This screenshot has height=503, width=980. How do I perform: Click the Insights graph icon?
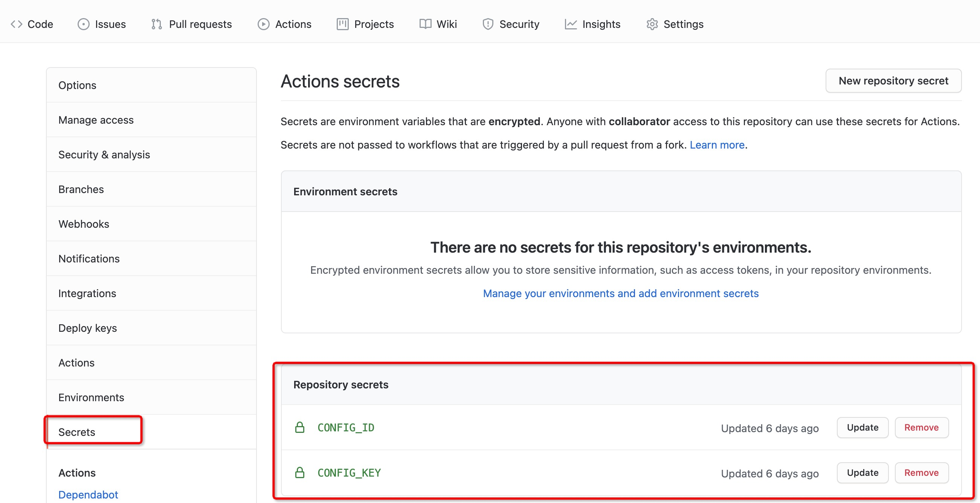click(571, 24)
